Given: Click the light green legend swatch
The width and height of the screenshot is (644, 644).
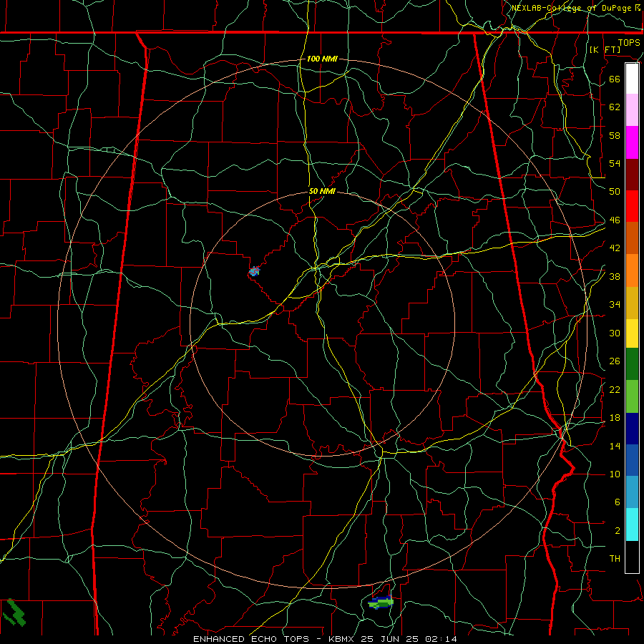Looking at the screenshot, I should 632,396.
